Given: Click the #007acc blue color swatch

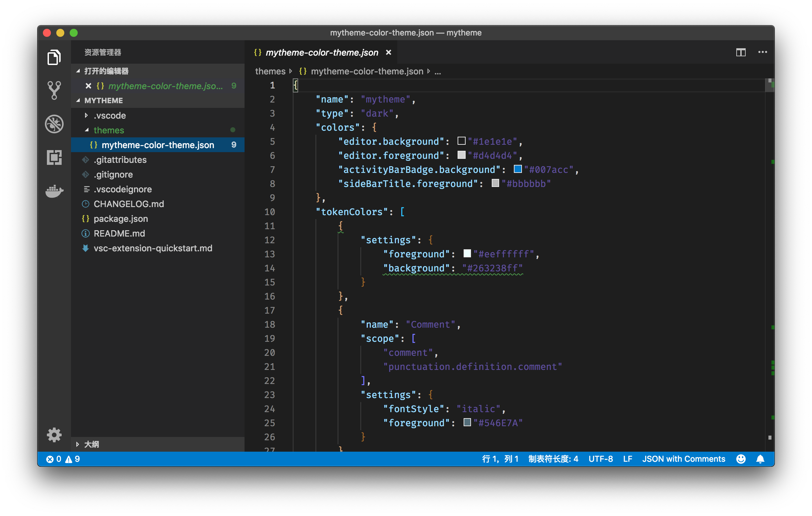Looking at the screenshot, I should pyautogui.click(x=518, y=169).
